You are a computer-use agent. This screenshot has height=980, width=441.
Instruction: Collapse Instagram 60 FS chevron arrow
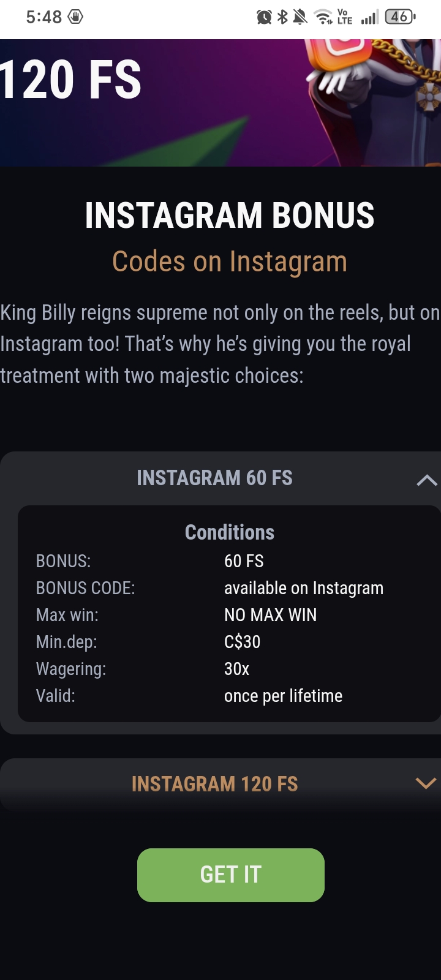tap(426, 480)
